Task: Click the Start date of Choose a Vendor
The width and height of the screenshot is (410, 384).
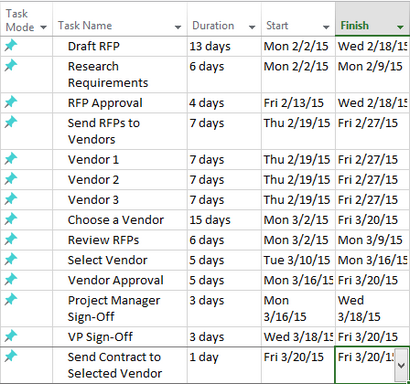Action: 298,220
